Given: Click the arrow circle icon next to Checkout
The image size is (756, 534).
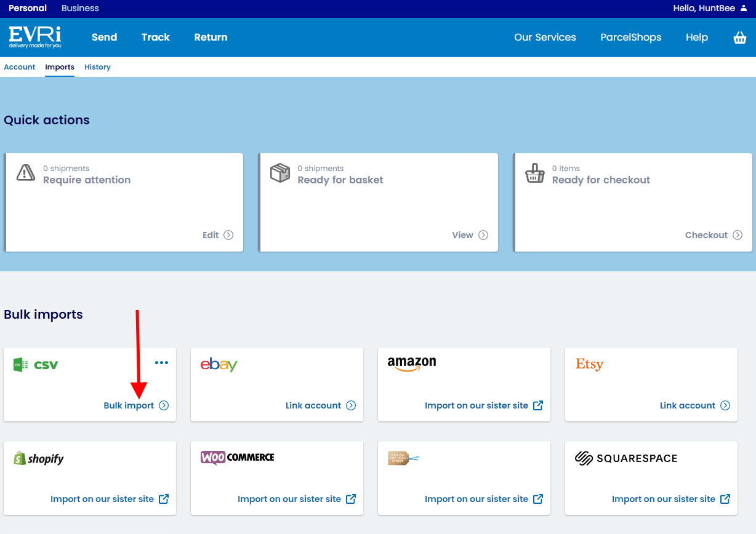Looking at the screenshot, I should point(738,235).
